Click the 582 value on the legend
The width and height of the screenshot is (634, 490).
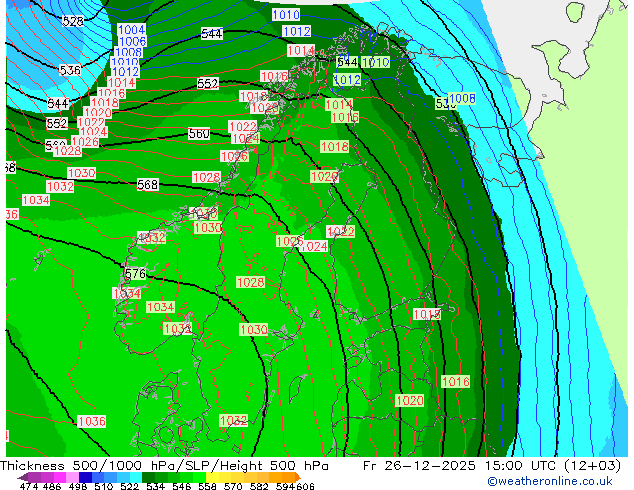pyautogui.click(x=259, y=486)
